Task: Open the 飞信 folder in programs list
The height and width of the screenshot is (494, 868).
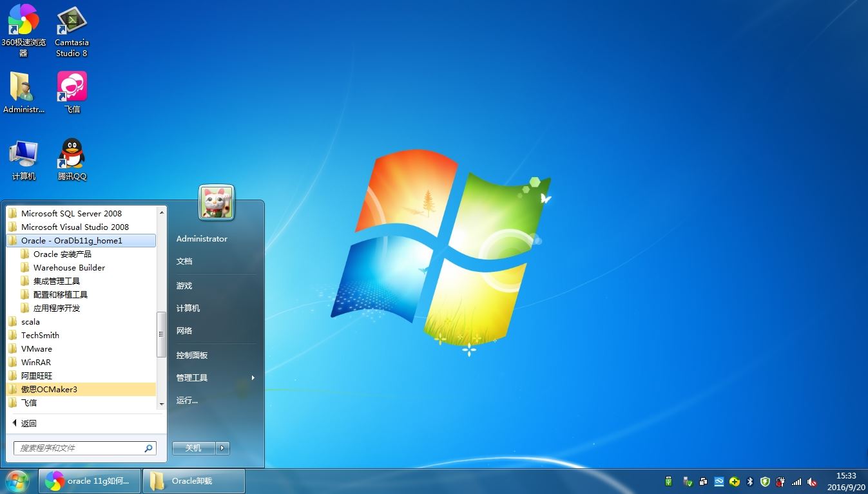Action: coord(81,403)
